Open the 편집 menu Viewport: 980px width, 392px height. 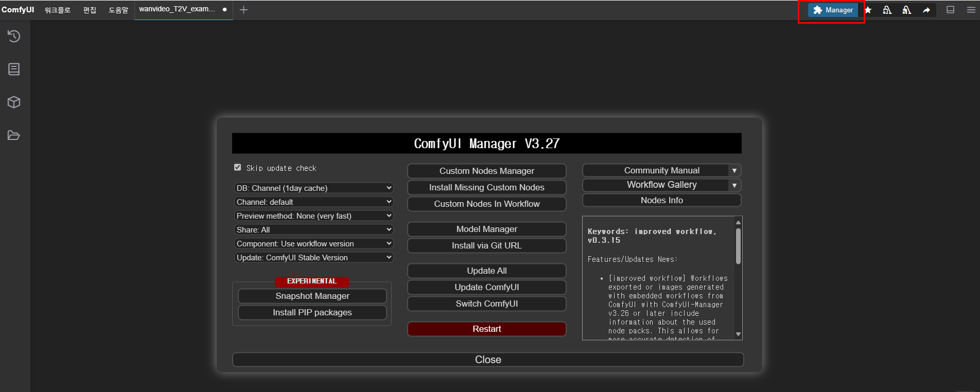(x=90, y=10)
